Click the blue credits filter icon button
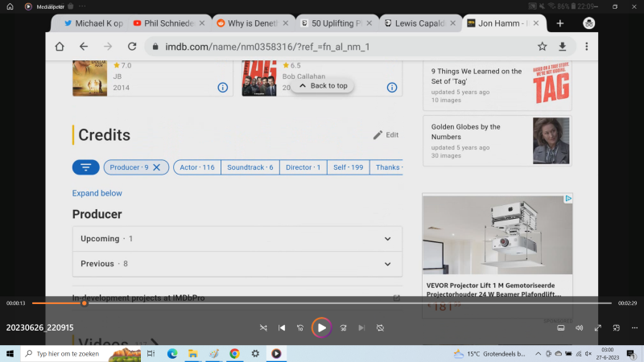 click(86, 167)
